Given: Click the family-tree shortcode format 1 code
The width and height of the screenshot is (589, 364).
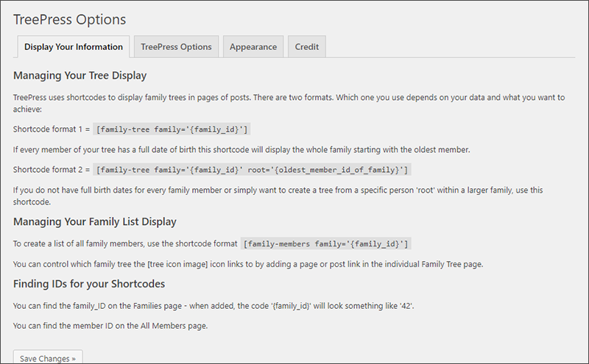Looking at the screenshot, I should [172, 129].
